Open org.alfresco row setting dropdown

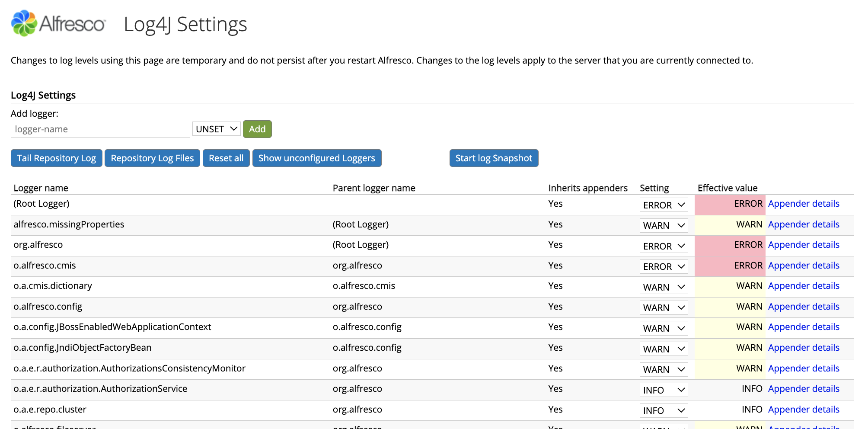(664, 246)
